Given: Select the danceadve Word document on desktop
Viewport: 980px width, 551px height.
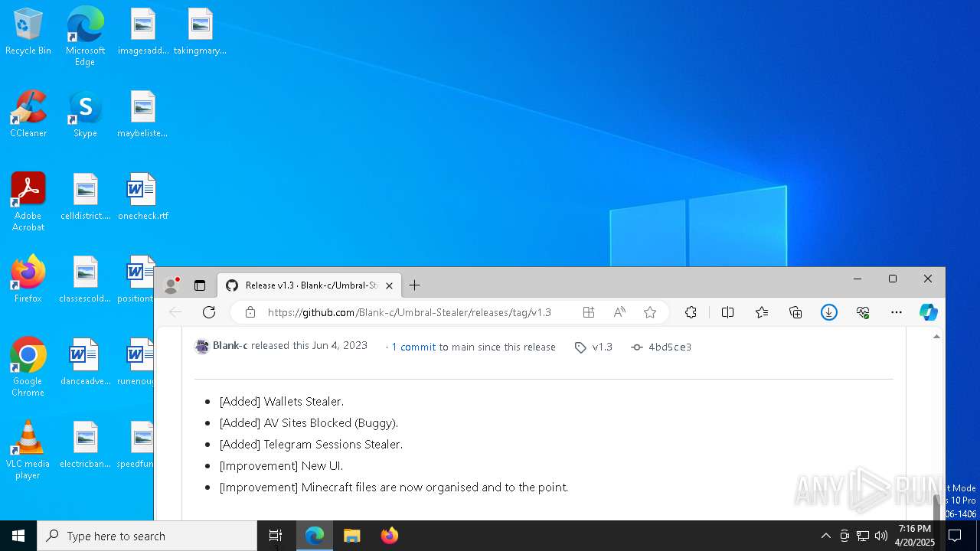Looking at the screenshot, I should click(x=85, y=362).
